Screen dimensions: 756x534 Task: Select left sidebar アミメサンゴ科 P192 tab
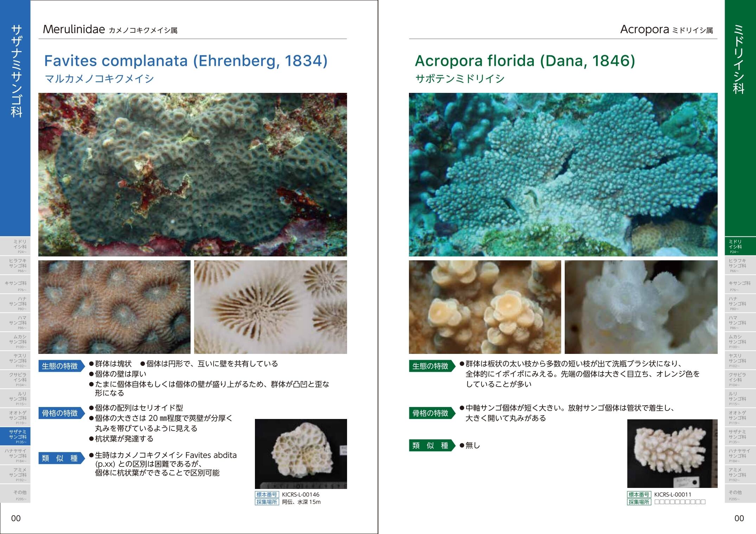point(15,475)
